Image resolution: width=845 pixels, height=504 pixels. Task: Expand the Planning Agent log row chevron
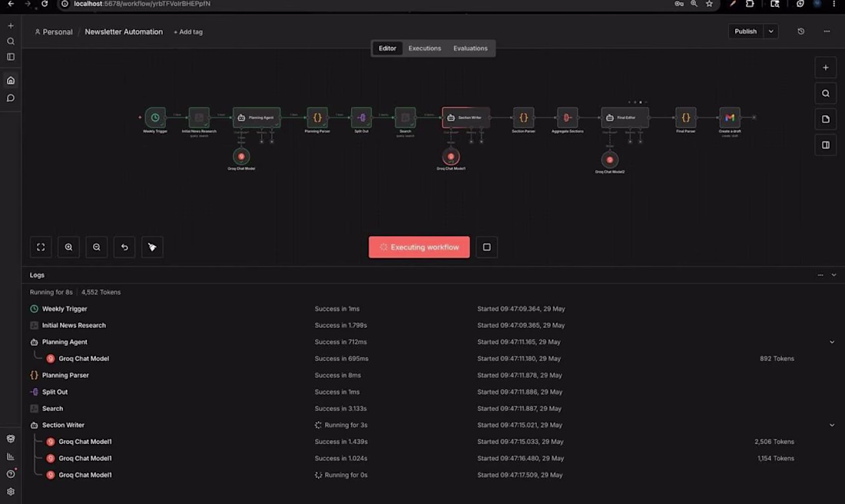pyautogui.click(x=832, y=342)
